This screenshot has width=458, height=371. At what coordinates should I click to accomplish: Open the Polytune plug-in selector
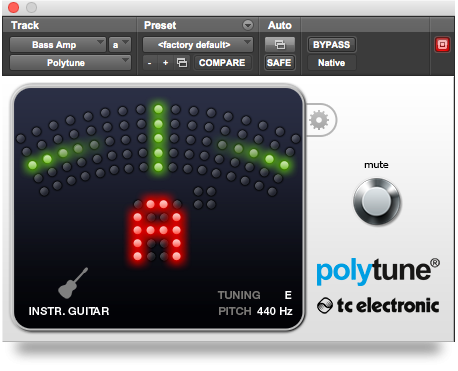70,63
